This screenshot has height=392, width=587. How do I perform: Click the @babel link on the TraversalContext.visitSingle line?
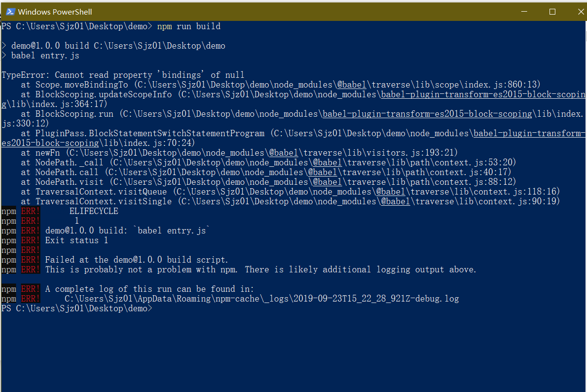395,201
